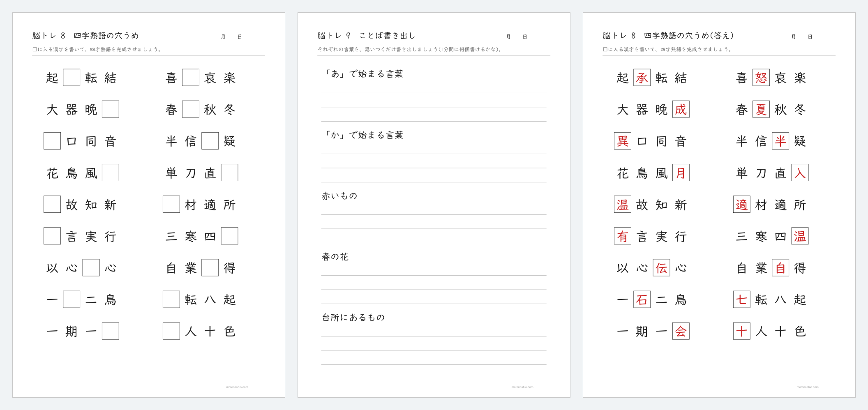This screenshot has height=410, width=868.
Task: Select the red 石 answer in 一石二鳥
Action: (642, 299)
